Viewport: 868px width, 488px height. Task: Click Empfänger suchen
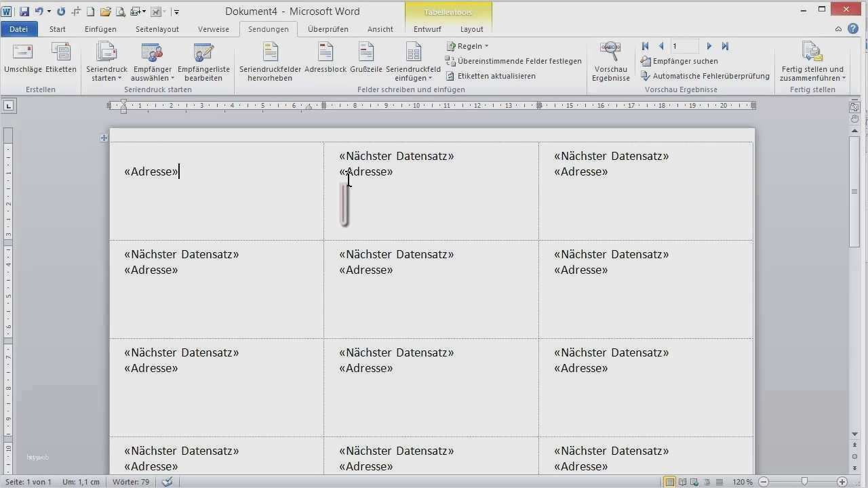[x=679, y=61]
